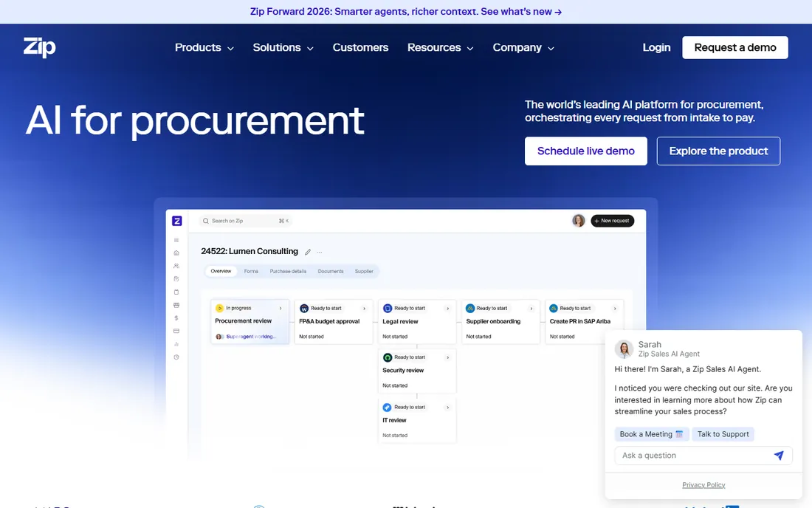Click the Login link
The height and width of the screenshot is (508, 812).
pyautogui.click(x=657, y=48)
